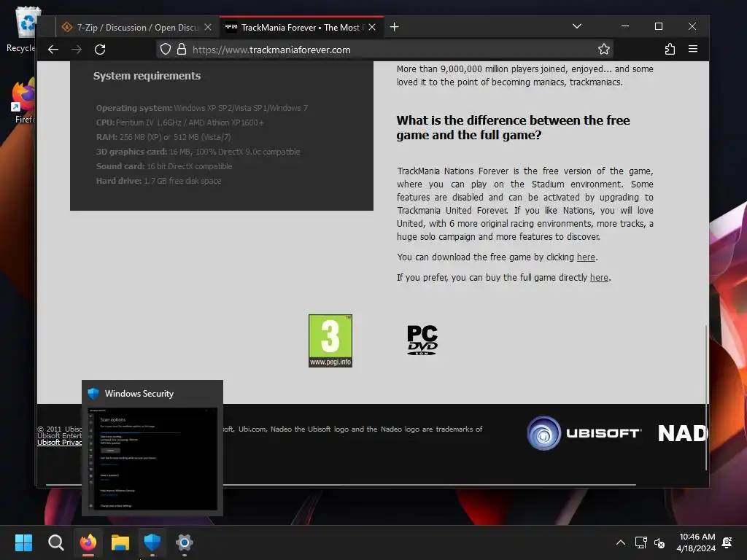This screenshot has width=747, height=560.
Task: Select the Recycle Bin desktop icon
Action: (x=21, y=29)
